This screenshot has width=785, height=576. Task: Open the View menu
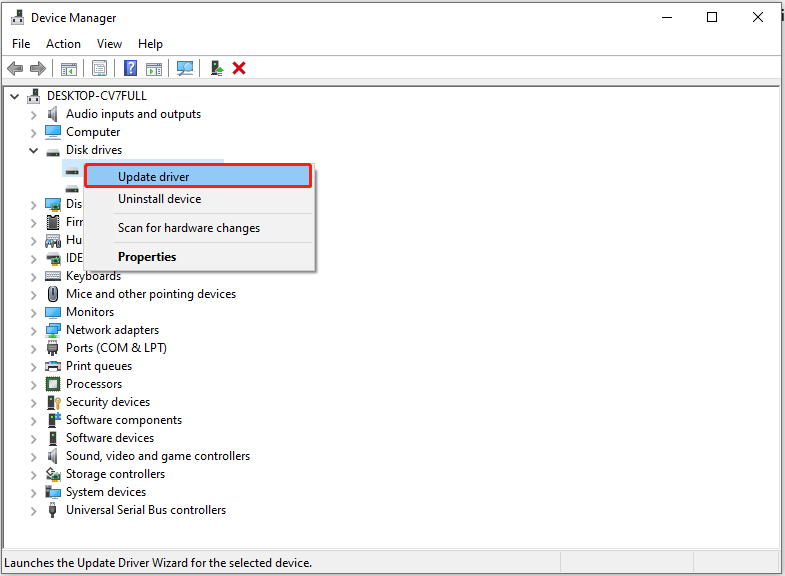pos(109,44)
